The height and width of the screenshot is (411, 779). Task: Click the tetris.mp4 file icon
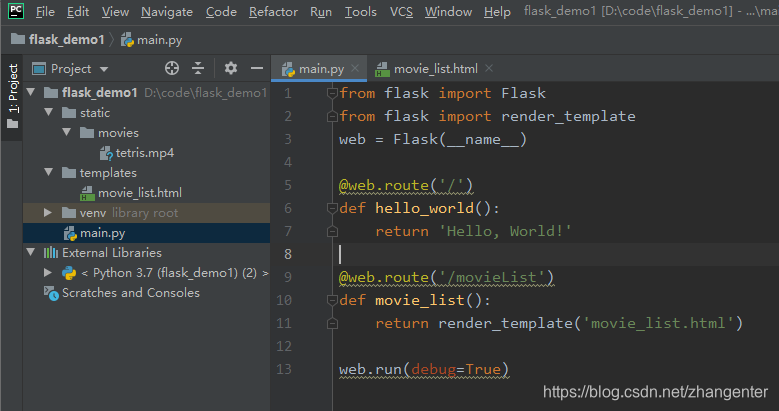tap(106, 153)
